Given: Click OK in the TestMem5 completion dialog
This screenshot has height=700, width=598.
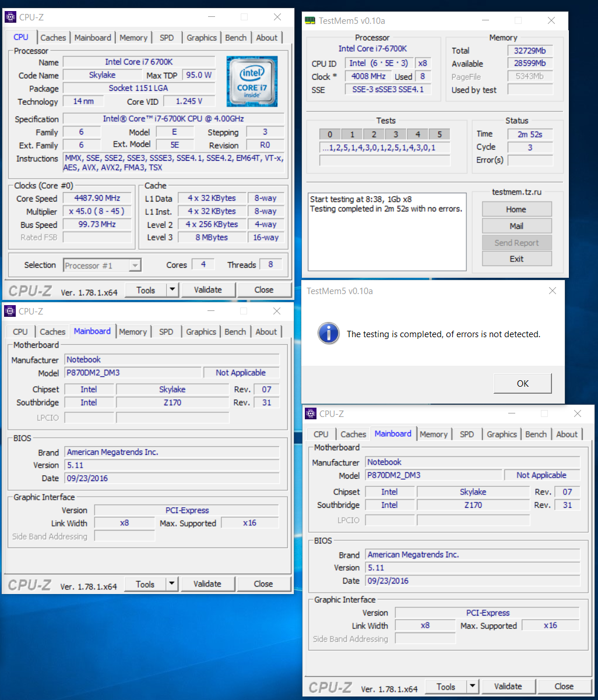Looking at the screenshot, I should point(523,383).
